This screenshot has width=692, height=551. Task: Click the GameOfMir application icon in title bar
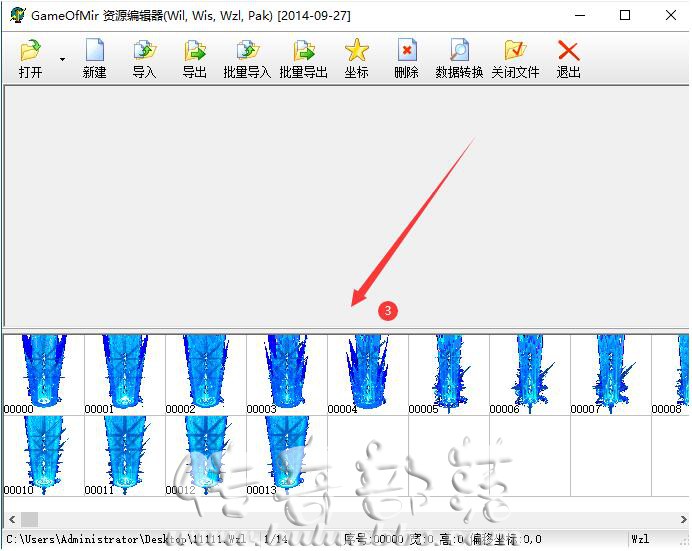[18, 15]
